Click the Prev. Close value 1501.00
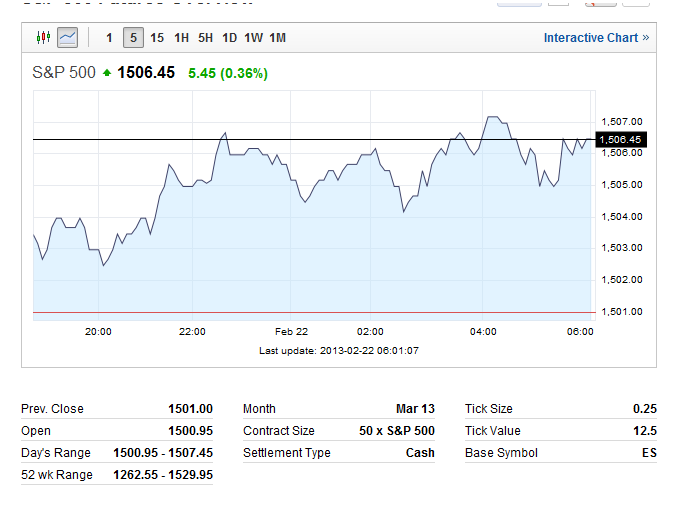Viewport: 677px width, 521px height. tap(190, 409)
